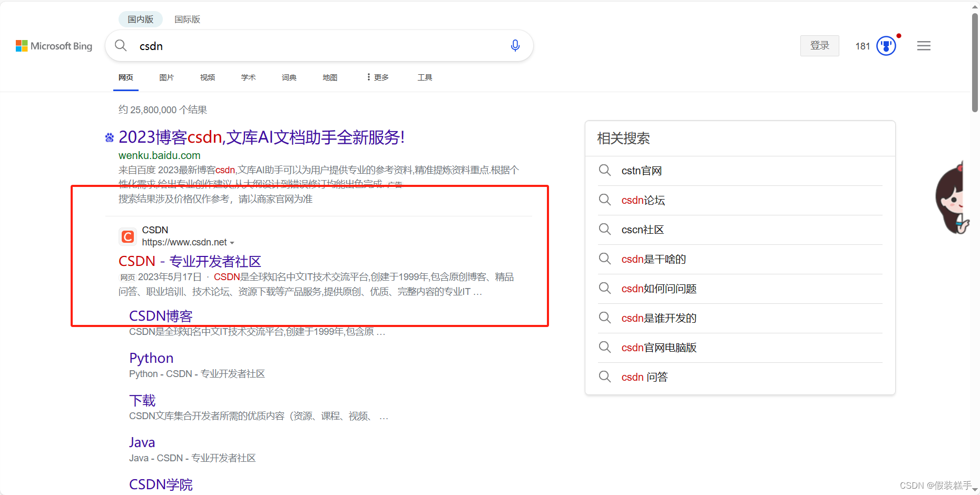
Task: Open the hamburger settings menu
Action: 924,46
